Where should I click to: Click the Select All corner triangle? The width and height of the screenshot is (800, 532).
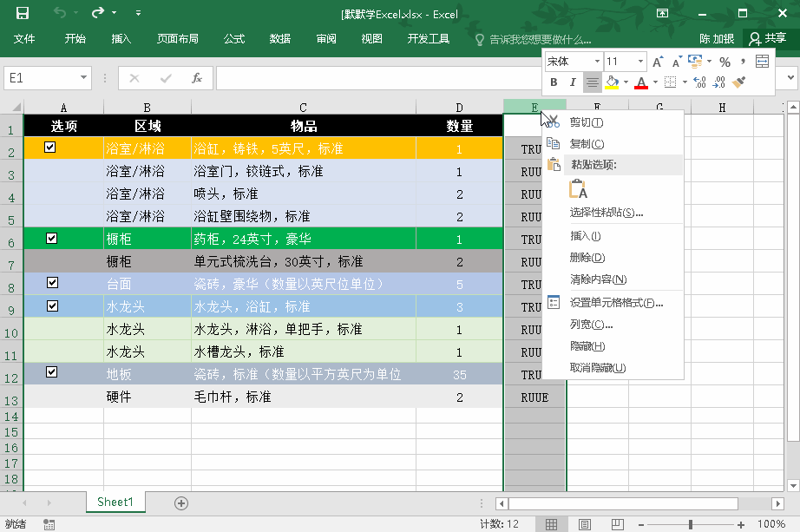(16, 107)
